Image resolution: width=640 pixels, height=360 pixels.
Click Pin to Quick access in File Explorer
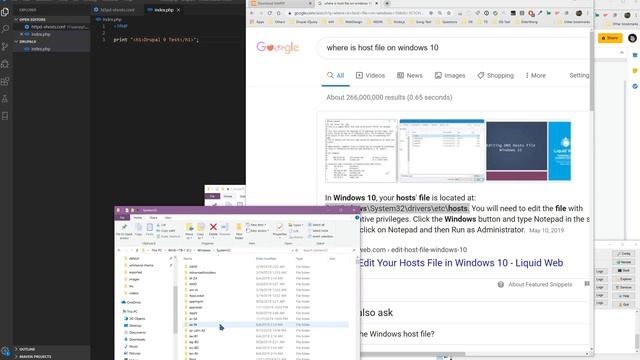click(x=124, y=231)
